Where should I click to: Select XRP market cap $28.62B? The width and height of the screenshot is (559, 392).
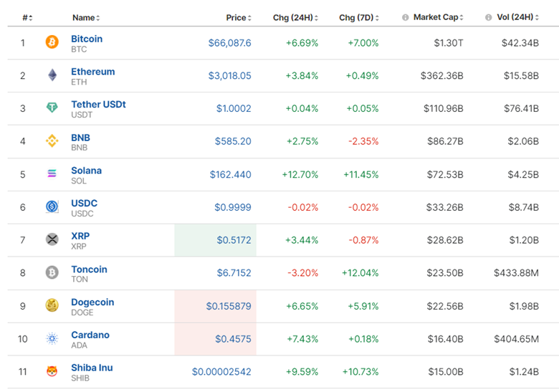pyautogui.click(x=445, y=240)
